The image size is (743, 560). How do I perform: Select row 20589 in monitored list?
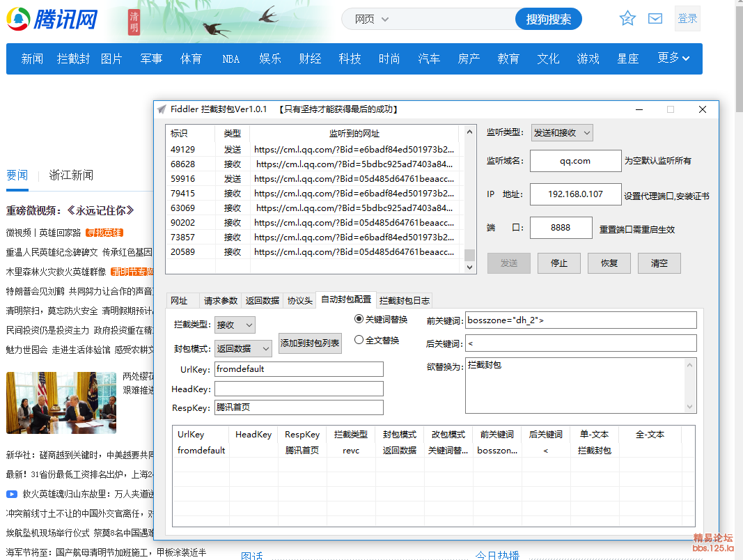pyautogui.click(x=315, y=252)
